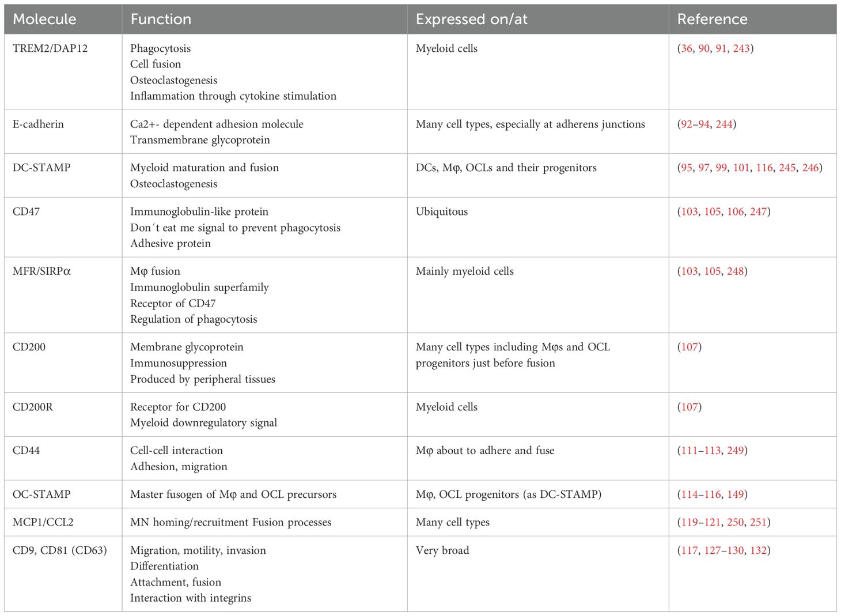Click reference 107 in CD200R row
Image resolution: width=841 pixels, height=616 pixels.
tap(690, 407)
